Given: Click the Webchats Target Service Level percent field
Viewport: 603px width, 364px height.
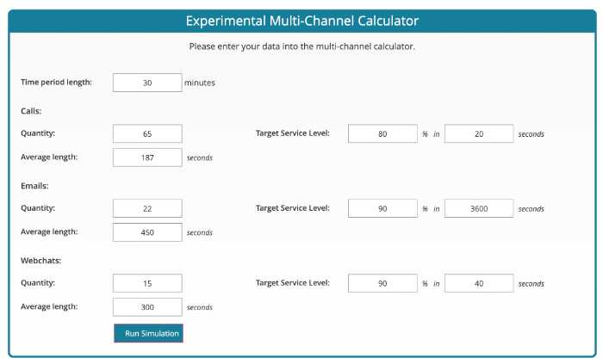Looking at the screenshot, I should click(x=382, y=283).
